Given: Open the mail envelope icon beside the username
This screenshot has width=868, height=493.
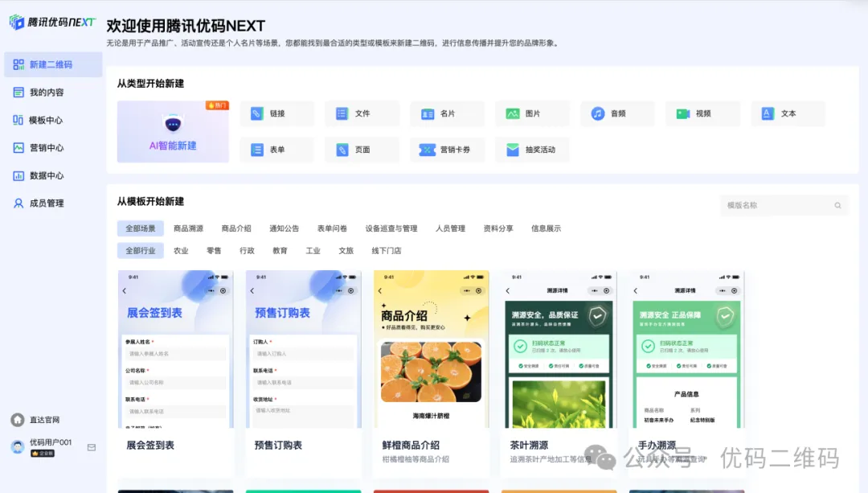Looking at the screenshot, I should point(92,447).
